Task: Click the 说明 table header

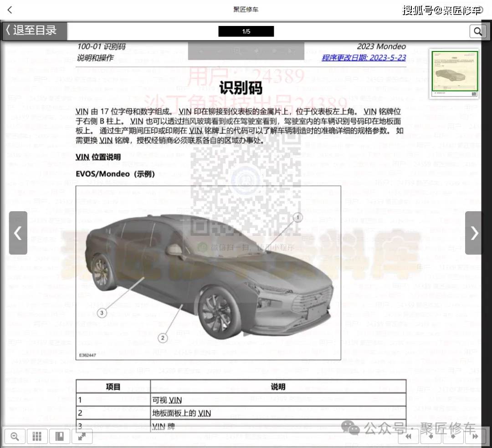Action: click(278, 387)
